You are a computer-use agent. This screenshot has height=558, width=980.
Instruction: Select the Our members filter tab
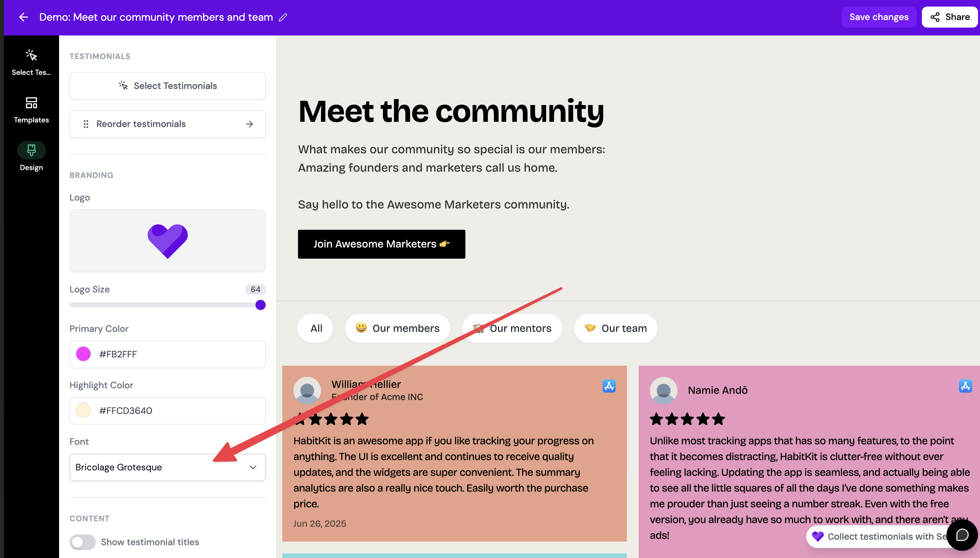tap(397, 329)
